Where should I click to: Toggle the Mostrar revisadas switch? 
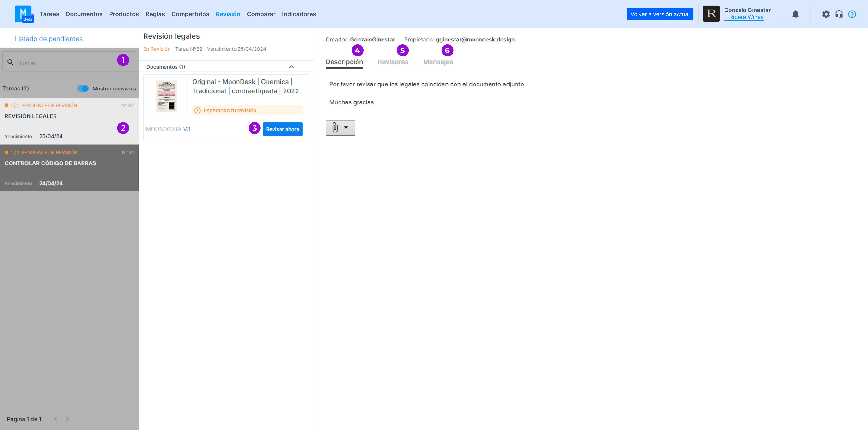click(x=83, y=88)
